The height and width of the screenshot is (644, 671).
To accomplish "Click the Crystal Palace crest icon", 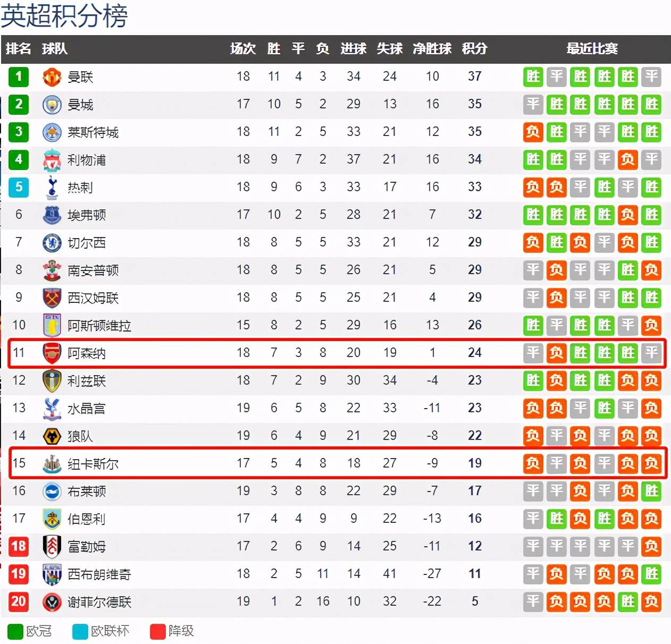I will click(x=52, y=408).
